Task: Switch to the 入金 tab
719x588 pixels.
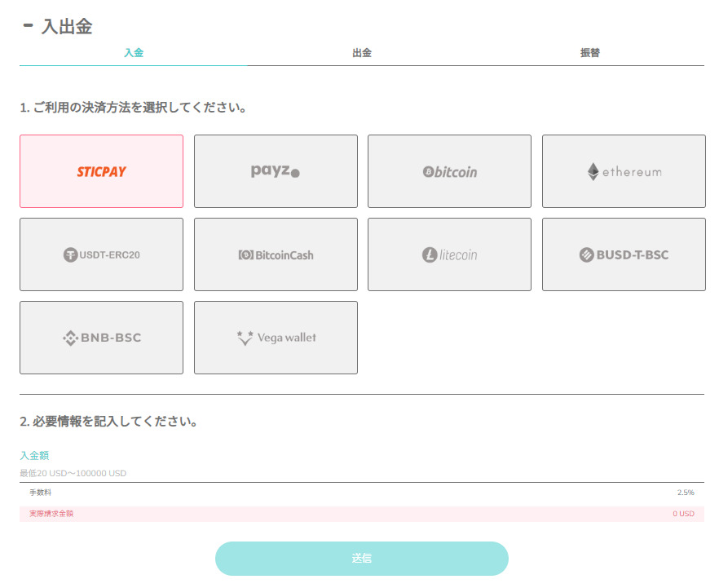Action: click(134, 53)
